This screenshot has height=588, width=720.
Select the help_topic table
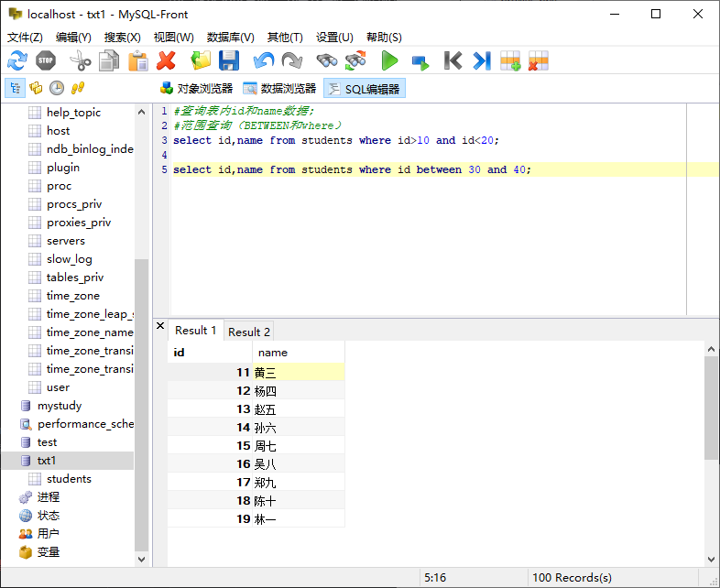[73, 113]
